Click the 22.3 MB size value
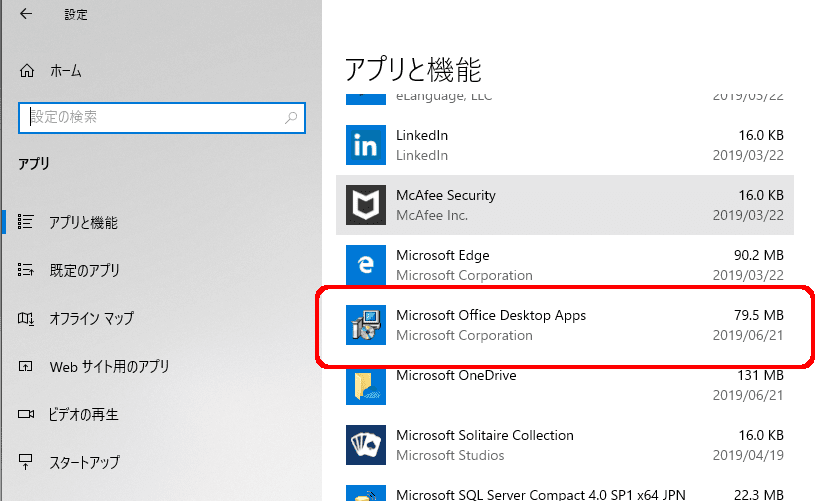Viewport: 839px width, 501px height. (758, 495)
